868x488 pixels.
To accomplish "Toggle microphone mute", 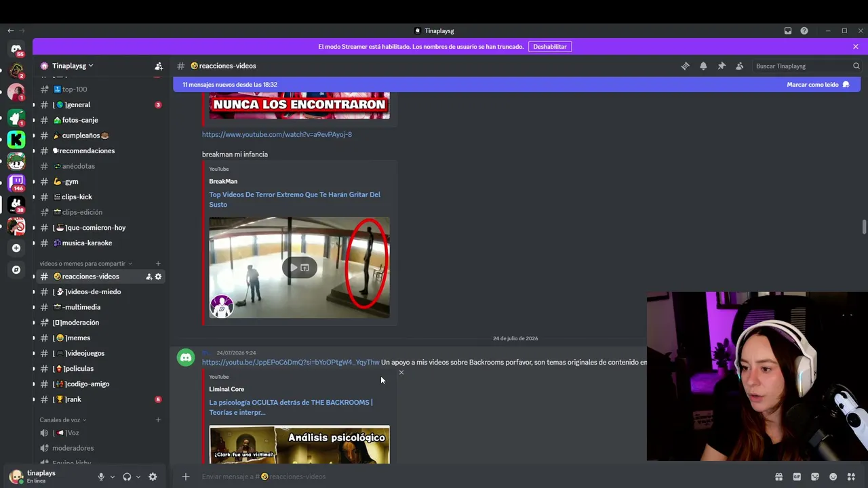I will tap(101, 476).
